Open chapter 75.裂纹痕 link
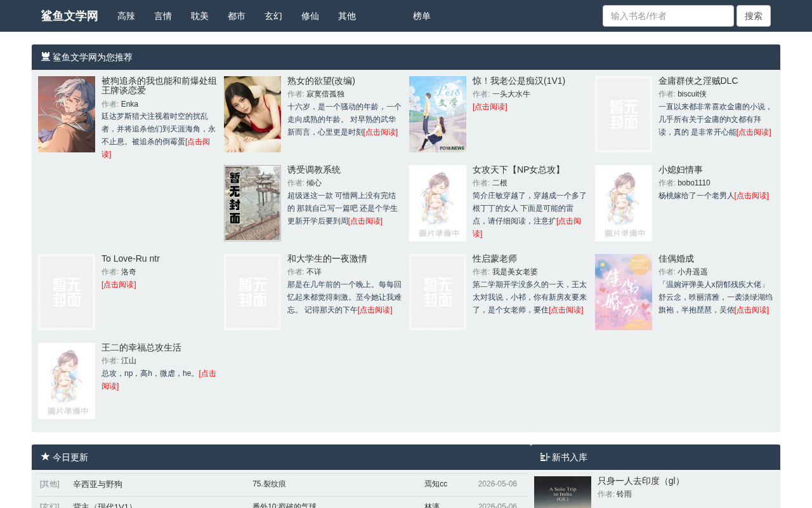The image size is (812, 508). 269,484
